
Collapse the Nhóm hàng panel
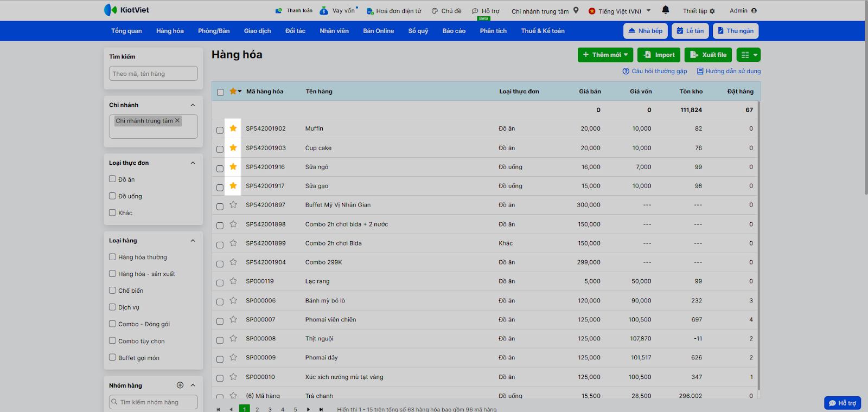pos(193,385)
